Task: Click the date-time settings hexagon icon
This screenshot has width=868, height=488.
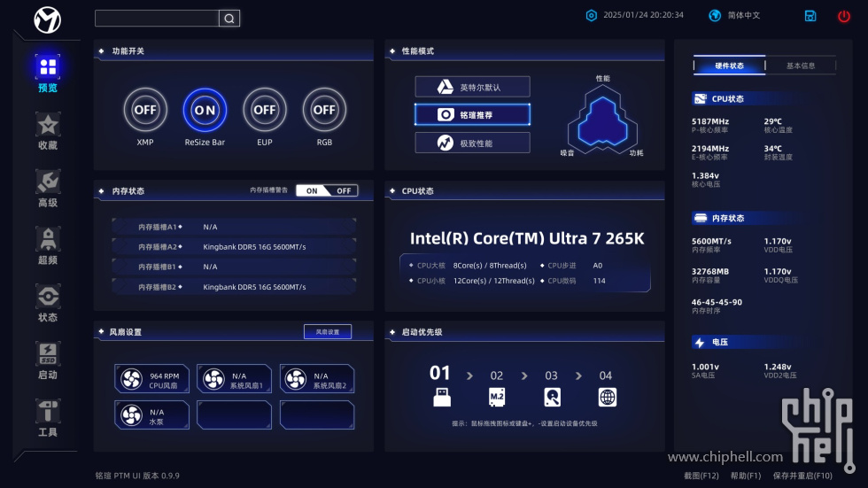Action: [592, 15]
